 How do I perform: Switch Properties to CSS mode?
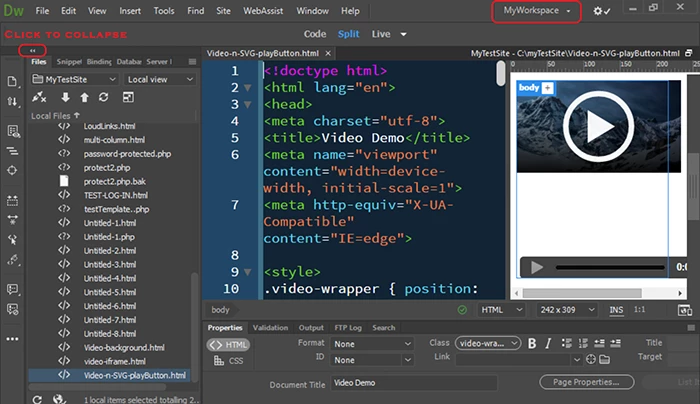(228, 361)
